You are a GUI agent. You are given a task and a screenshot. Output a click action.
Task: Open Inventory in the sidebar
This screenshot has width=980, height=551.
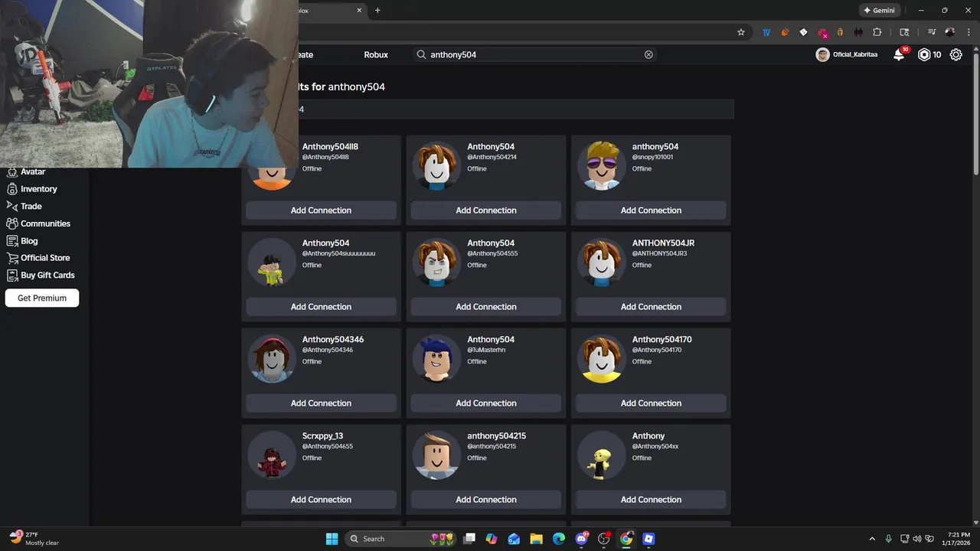[x=38, y=189]
